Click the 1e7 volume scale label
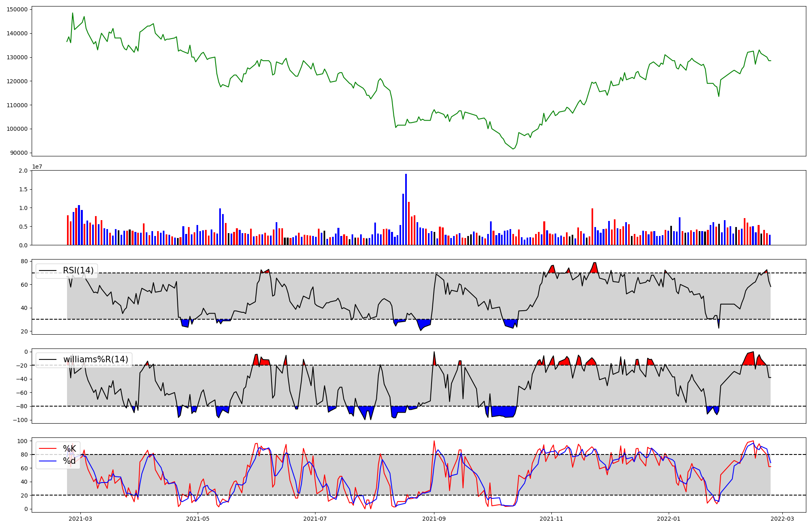This screenshot has width=812, height=528. [37, 167]
